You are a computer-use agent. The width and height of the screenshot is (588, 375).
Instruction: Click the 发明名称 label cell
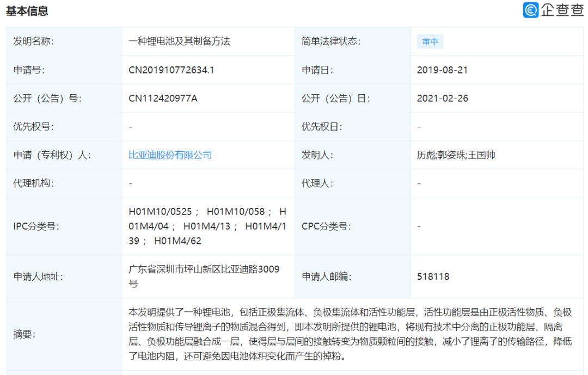[64, 41]
